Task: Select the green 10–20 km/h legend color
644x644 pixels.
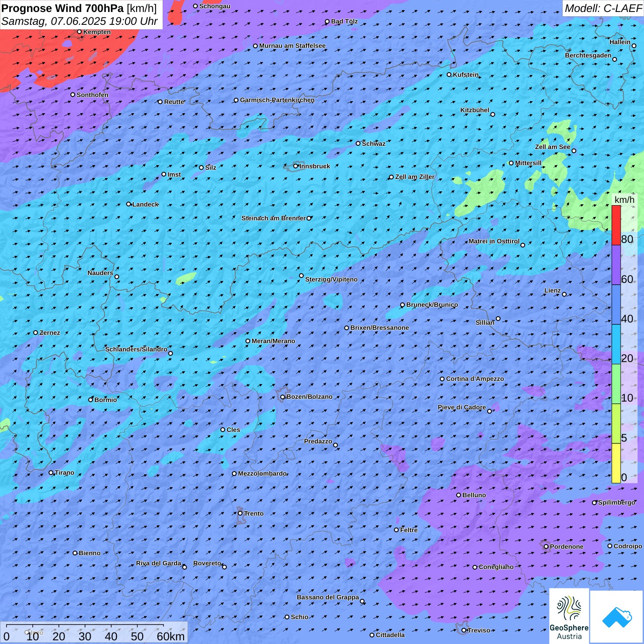Action: click(x=616, y=384)
